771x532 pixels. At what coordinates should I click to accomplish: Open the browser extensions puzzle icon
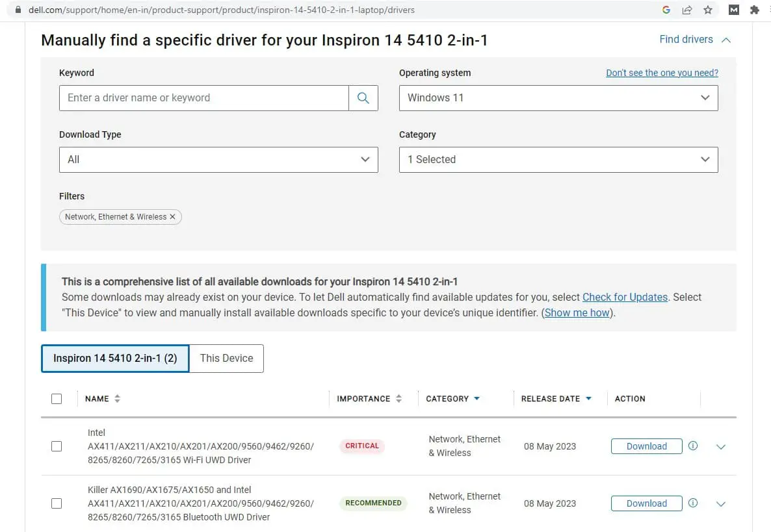coord(754,10)
